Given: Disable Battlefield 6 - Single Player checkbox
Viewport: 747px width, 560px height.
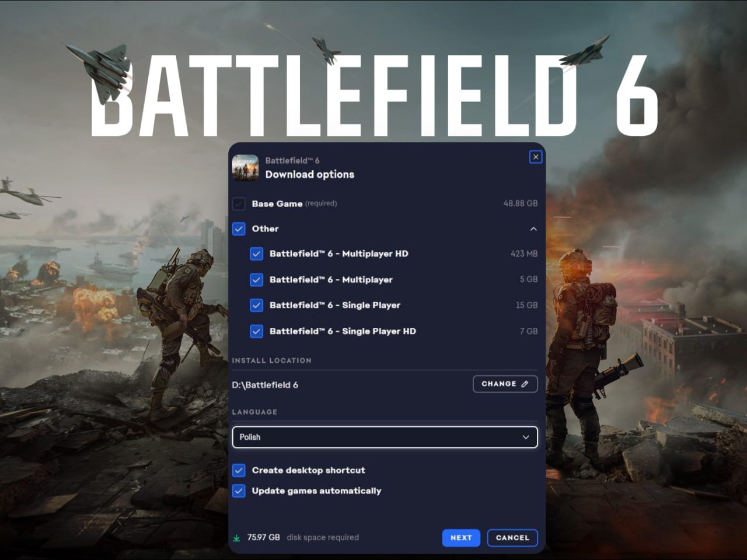Looking at the screenshot, I should point(256,305).
